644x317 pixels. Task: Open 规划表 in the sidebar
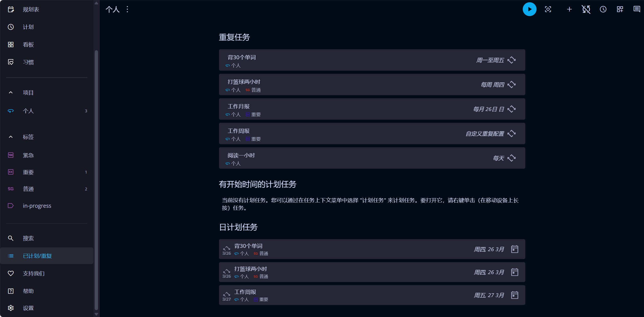pyautogui.click(x=31, y=9)
